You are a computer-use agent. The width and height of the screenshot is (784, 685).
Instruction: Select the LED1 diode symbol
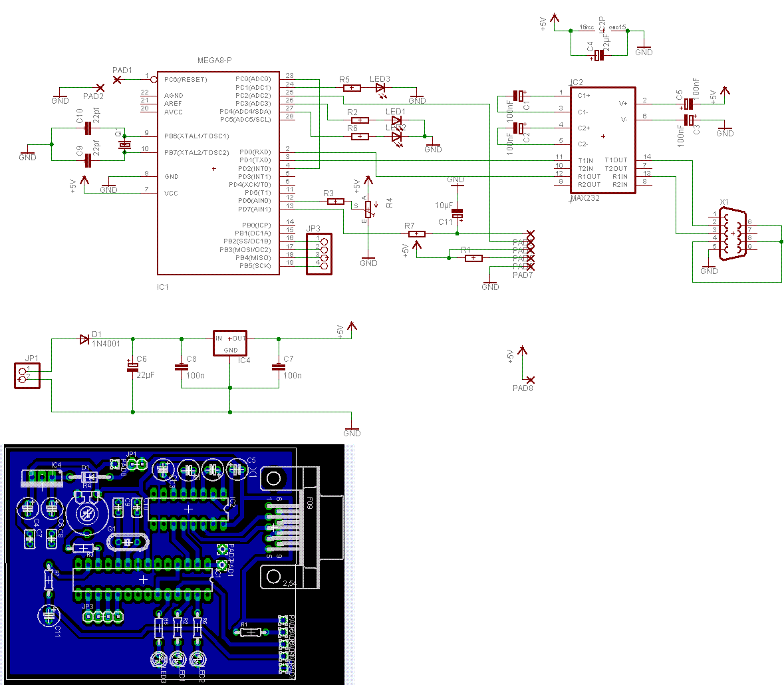click(397, 120)
